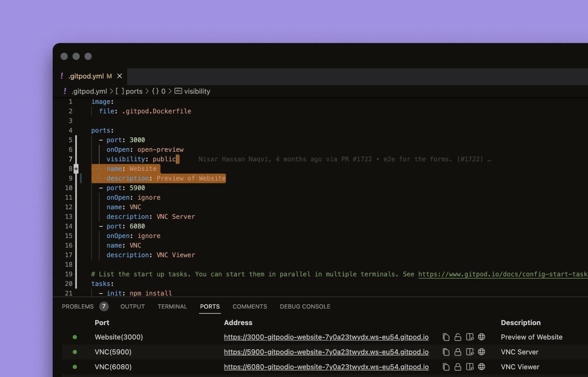
Task: Click the plus gutter marker on line 8
Action: [76, 169]
